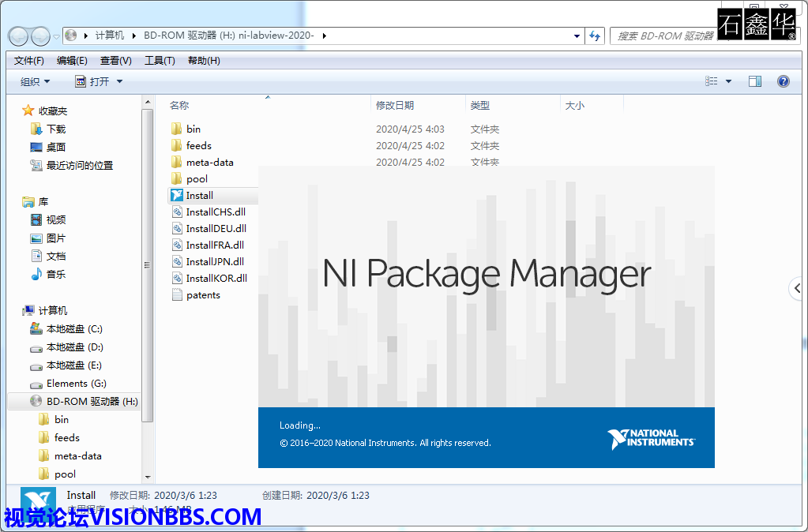Click the bin folder date 2020/4/25 4:03

[x=410, y=129]
